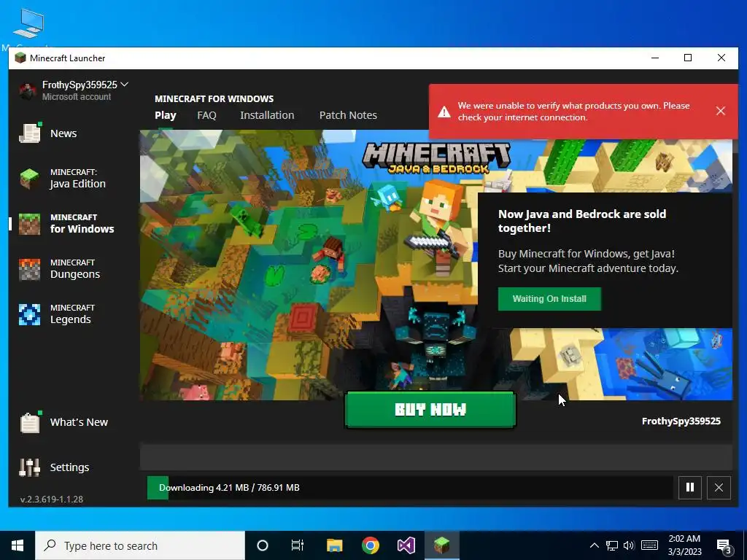Click the FrothySpy359525 name beside Buy Now

pos(681,421)
